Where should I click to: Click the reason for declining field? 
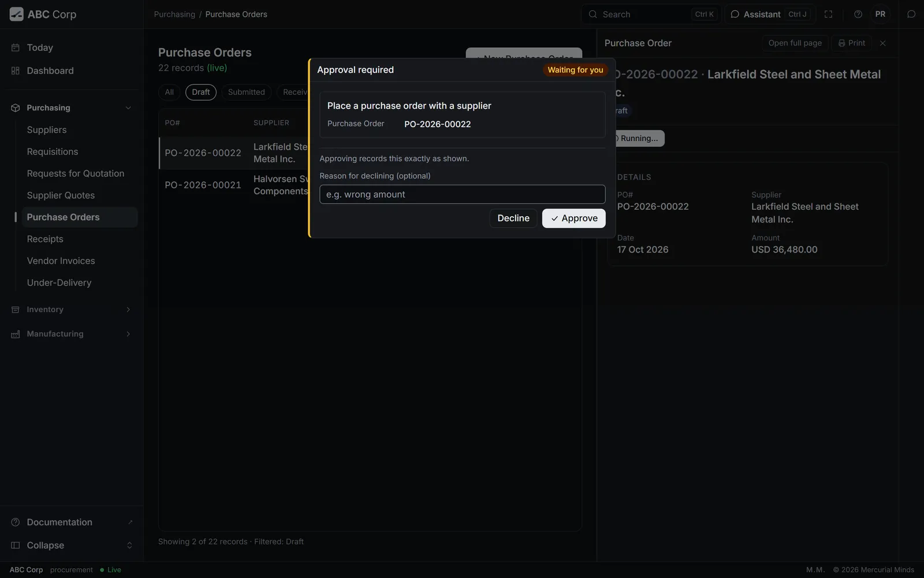click(462, 194)
